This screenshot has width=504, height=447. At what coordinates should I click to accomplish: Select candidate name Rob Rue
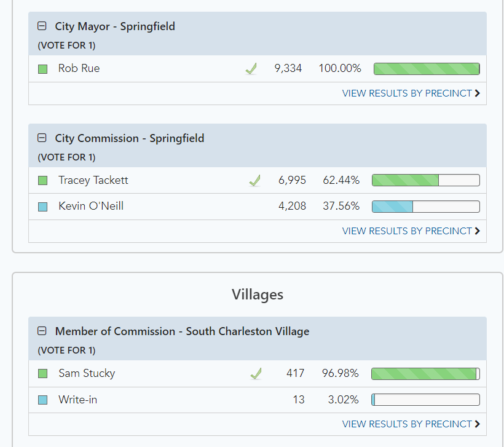[79, 68]
